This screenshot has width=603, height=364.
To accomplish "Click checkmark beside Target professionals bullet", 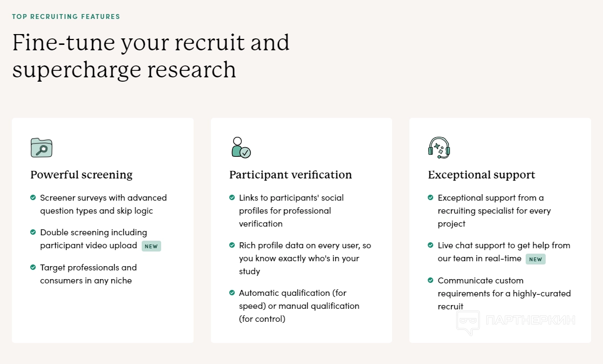I will [x=34, y=267].
